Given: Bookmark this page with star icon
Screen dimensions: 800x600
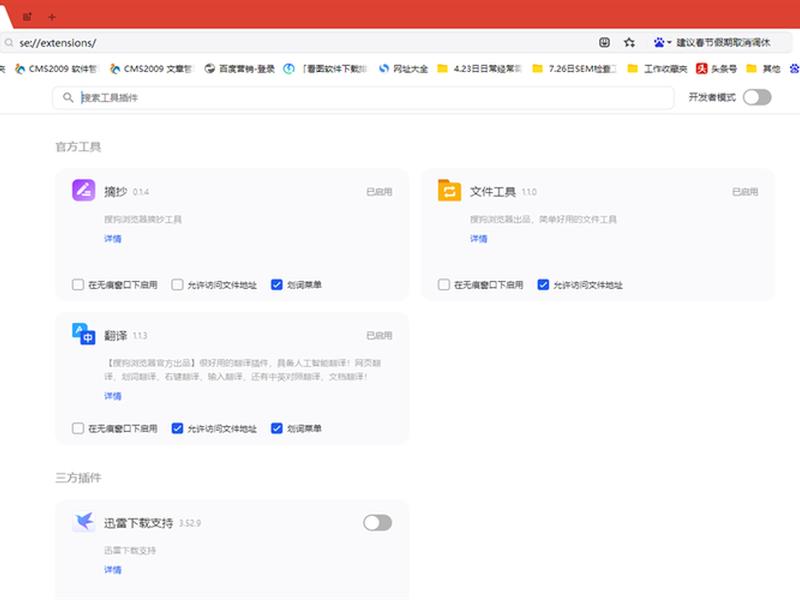Looking at the screenshot, I should point(629,42).
